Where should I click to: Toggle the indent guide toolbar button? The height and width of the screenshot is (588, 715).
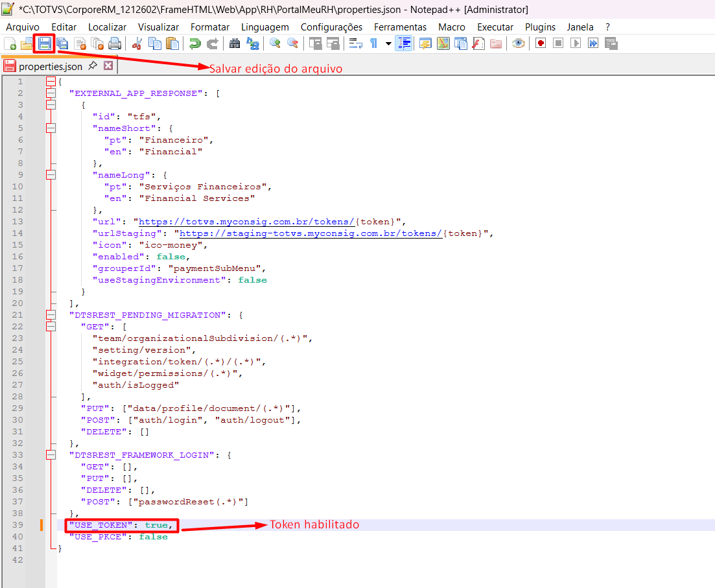(404, 44)
